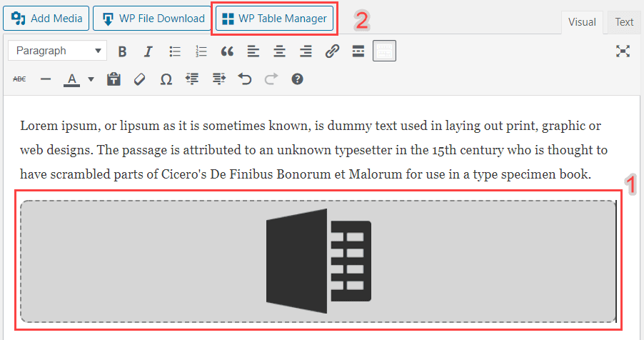Viewport: 644px width, 340px height.
Task: Open WP Table Manager
Action: [275, 19]
